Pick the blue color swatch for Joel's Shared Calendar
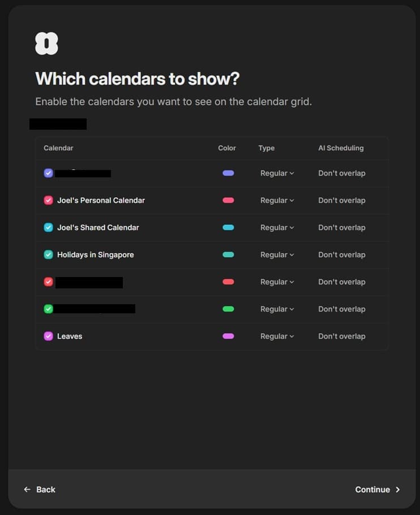This screenshot has width=420, height=515. point(228,228)
